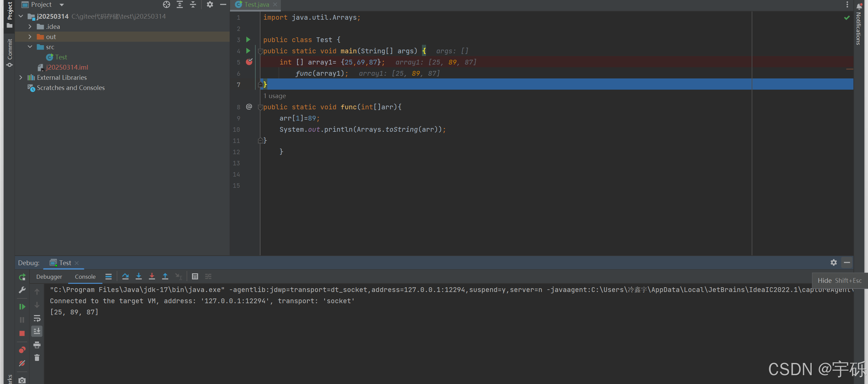Click the blue Step Into icon
868x384 pixels.
[138, 276]
